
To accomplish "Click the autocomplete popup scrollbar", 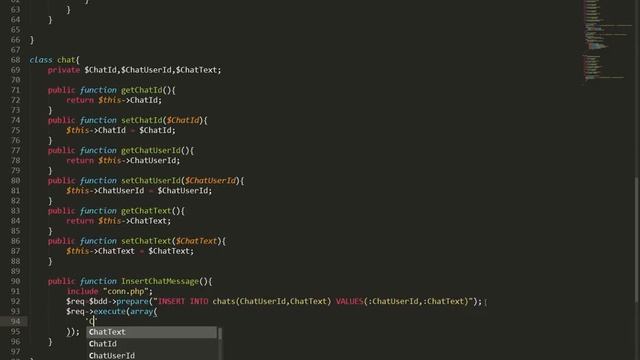I will (220, 333).
